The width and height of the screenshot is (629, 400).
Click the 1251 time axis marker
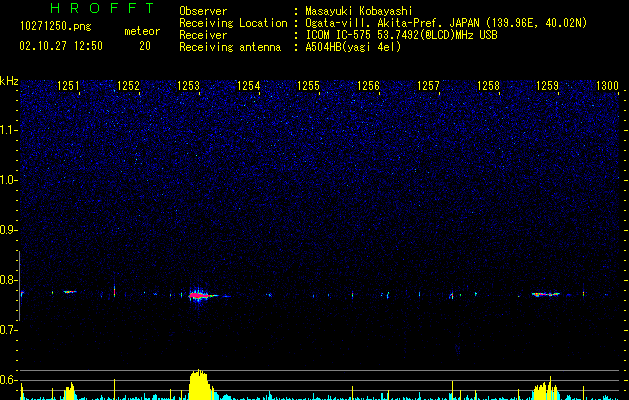(x=68, y=86)
